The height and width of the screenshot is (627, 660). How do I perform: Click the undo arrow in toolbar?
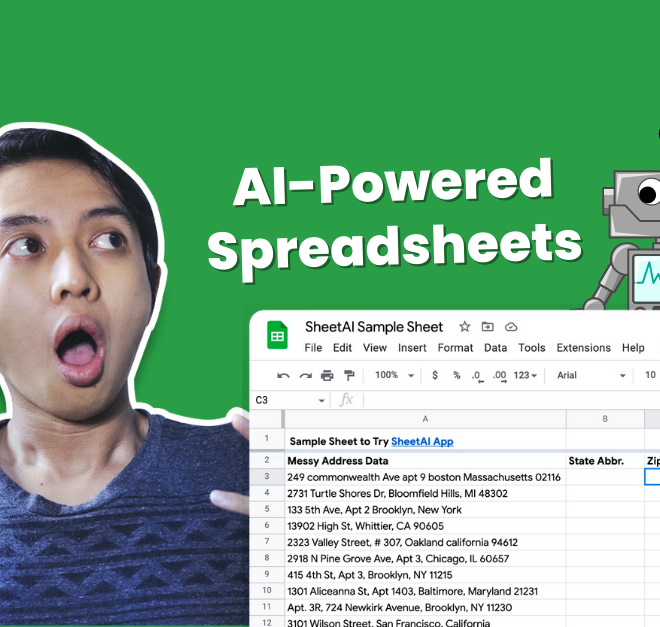point(283,376)
